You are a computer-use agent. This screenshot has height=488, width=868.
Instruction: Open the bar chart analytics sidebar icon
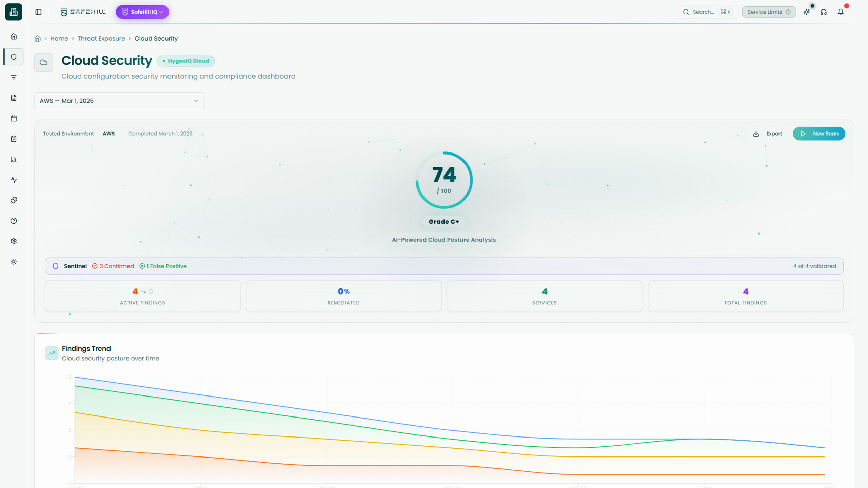coord(14,159)
